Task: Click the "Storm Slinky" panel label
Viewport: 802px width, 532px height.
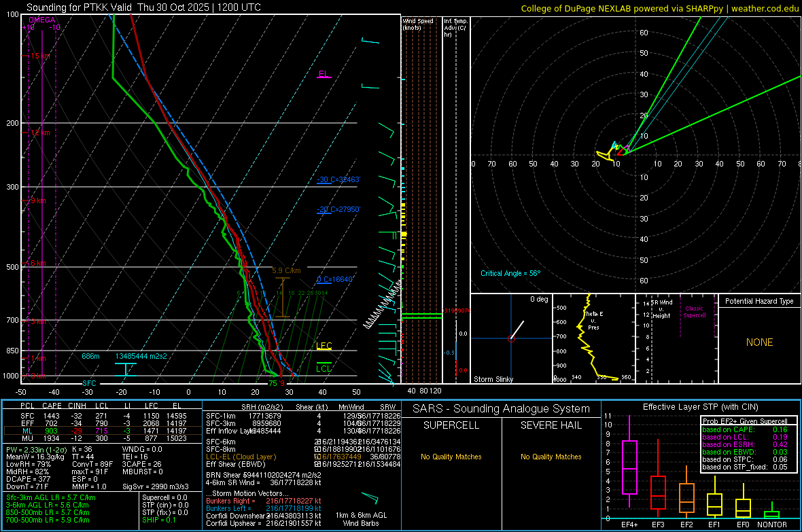Action: (493, 379)
